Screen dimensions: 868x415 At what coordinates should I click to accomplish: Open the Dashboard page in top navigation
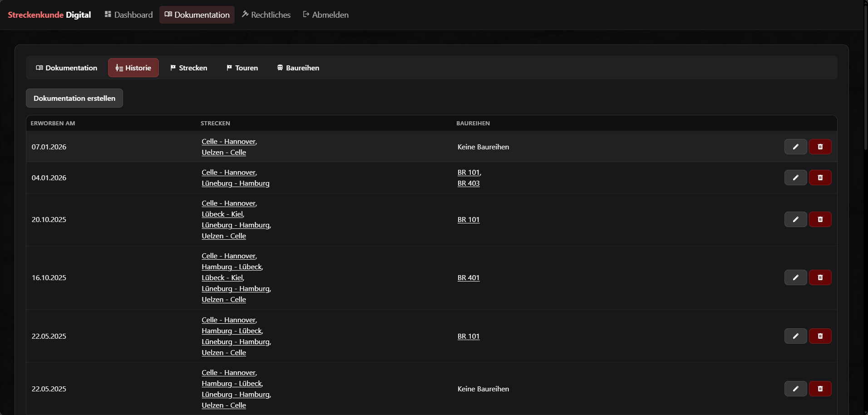click(128, 15)
